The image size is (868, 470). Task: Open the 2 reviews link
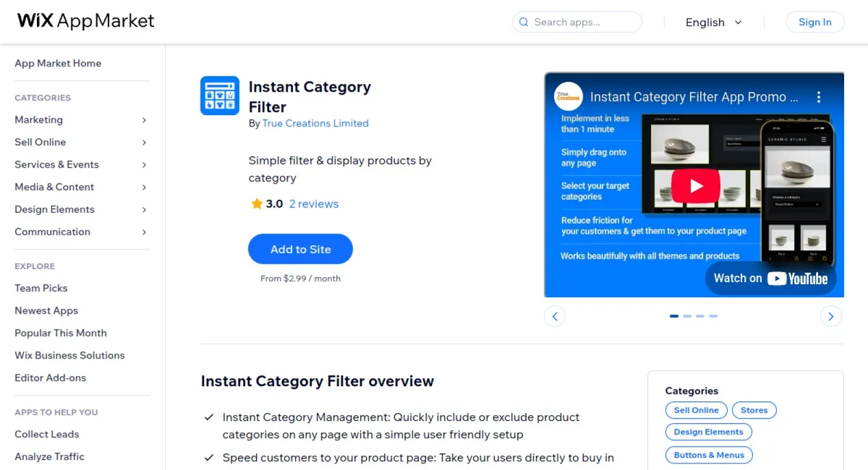point(314,204)
